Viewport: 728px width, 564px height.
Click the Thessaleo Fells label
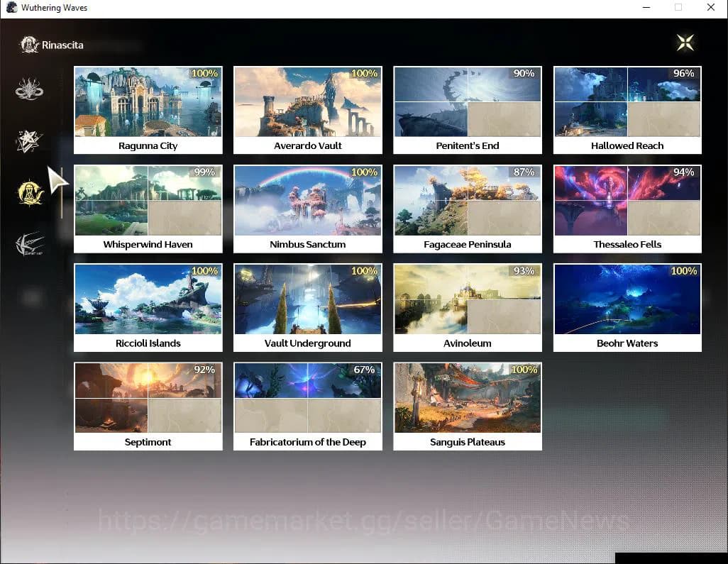tap(627, 245)
